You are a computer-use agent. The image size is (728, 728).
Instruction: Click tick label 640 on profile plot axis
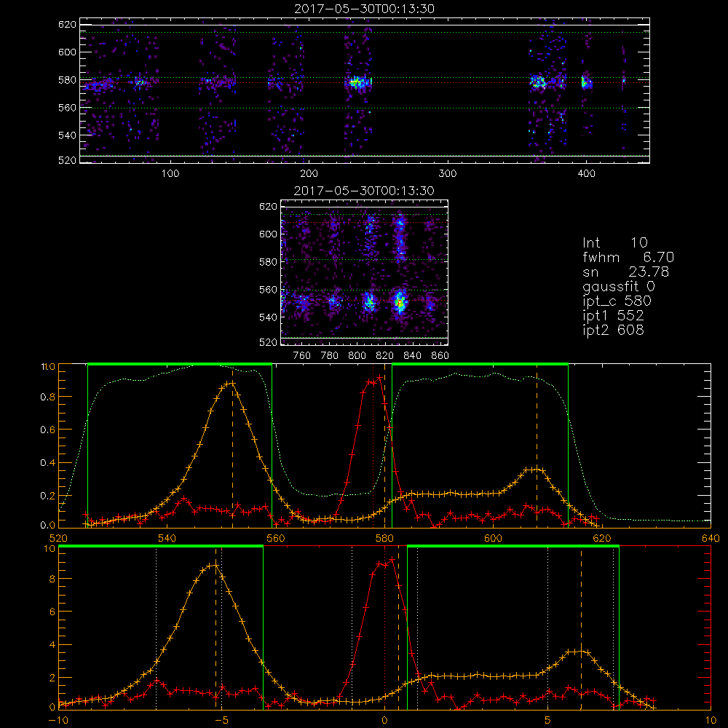pos(711,538)
